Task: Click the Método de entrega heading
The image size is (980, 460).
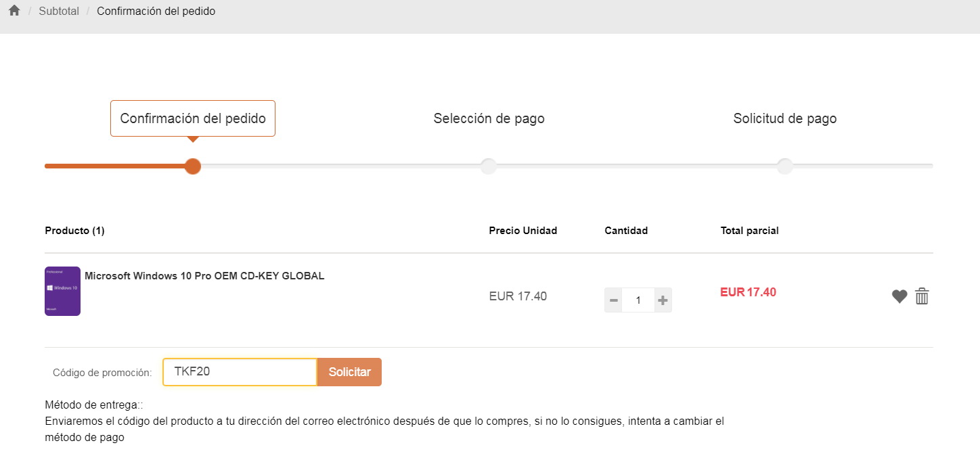Action: [94, 405]
